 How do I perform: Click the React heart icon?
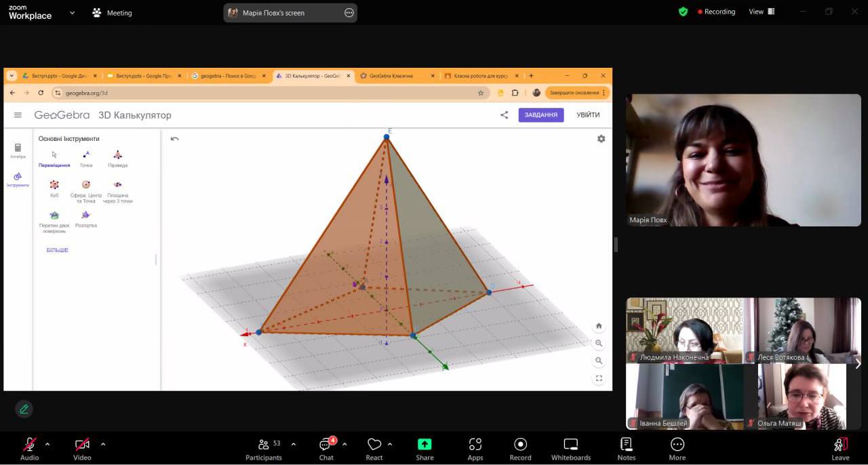point(374,445)
